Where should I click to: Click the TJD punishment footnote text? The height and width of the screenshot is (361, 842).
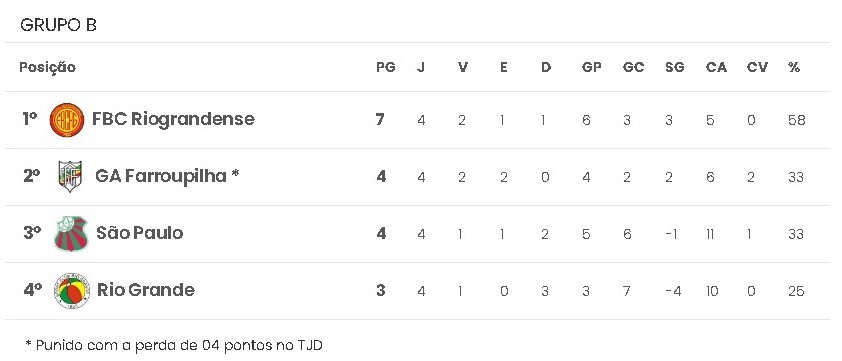coord(174,344)
